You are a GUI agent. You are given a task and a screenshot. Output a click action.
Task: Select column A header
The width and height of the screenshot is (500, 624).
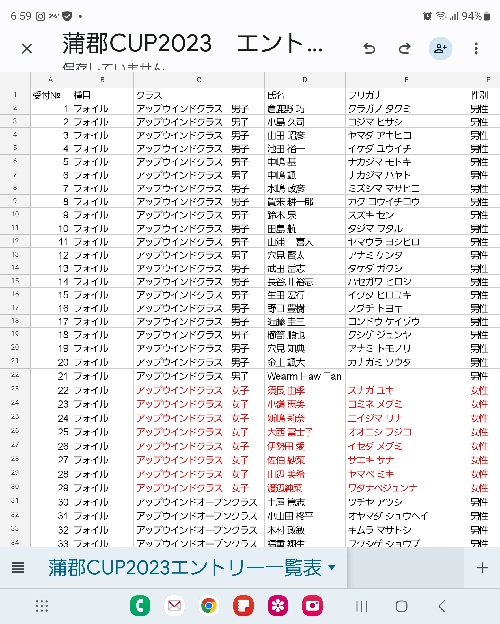click(51, 80)
